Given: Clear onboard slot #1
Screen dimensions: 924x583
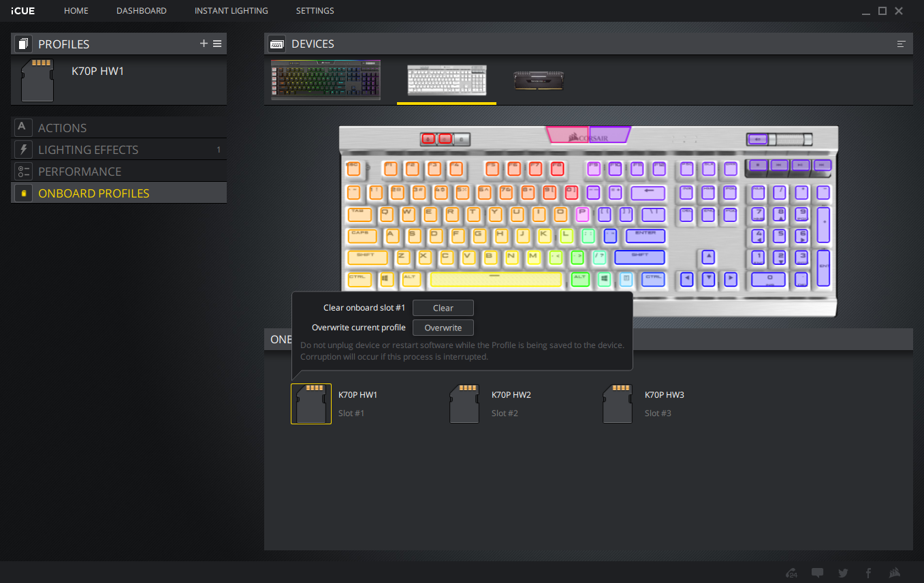Looking at the screenshot, I should coord(443,308).
